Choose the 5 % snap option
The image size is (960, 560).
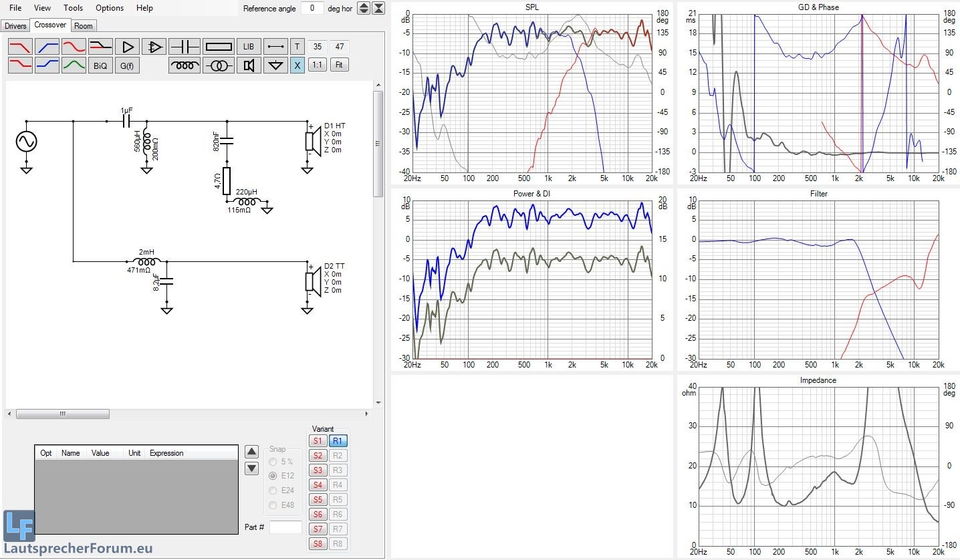(272, 462)
